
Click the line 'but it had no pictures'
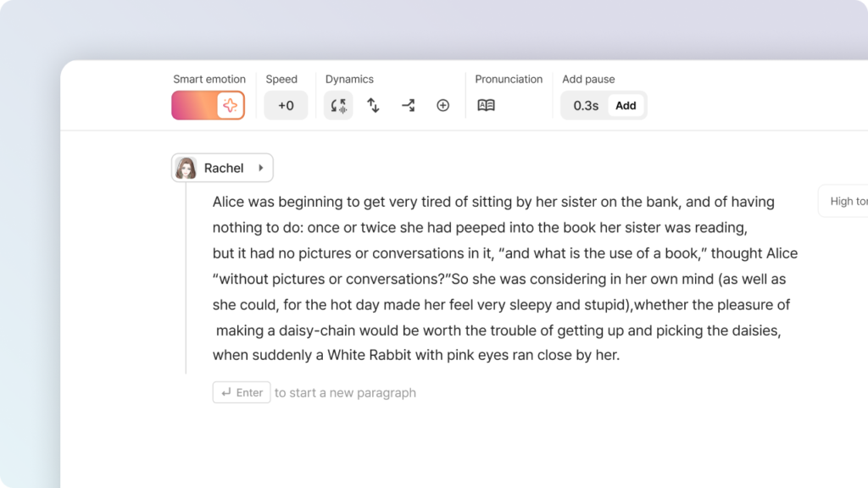[x=505, y=252]
